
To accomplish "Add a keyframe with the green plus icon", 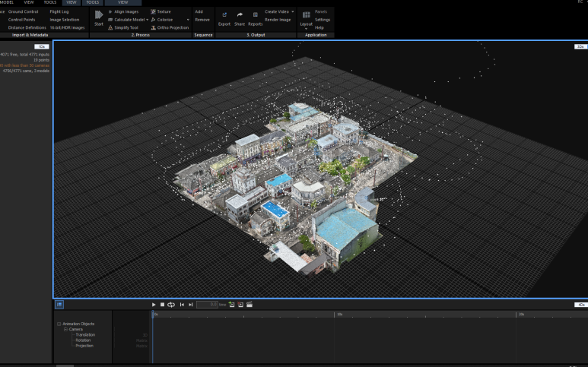I will tap(231, 305).
